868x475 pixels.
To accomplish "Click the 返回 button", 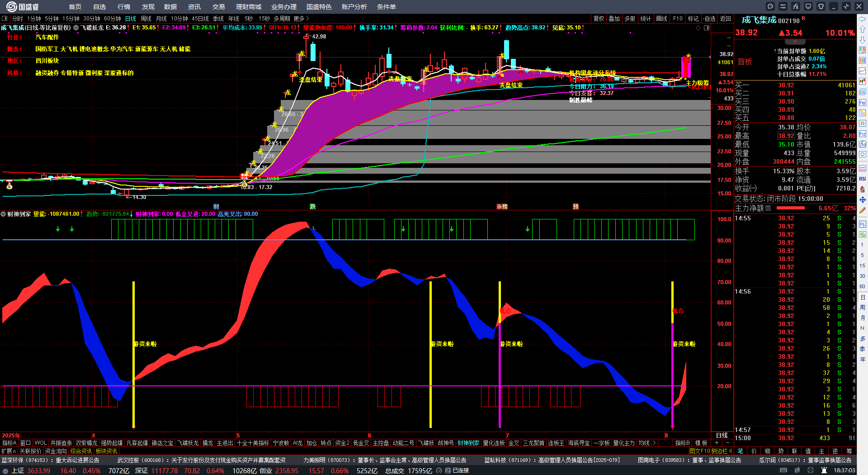I will 726,19.
